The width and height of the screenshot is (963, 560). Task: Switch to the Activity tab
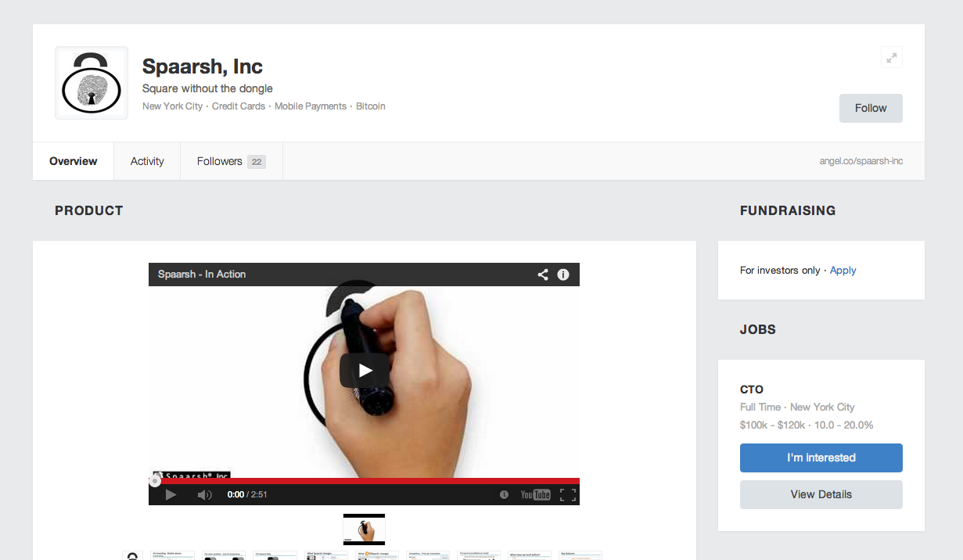pyautogui.click(x=147, y=161)
